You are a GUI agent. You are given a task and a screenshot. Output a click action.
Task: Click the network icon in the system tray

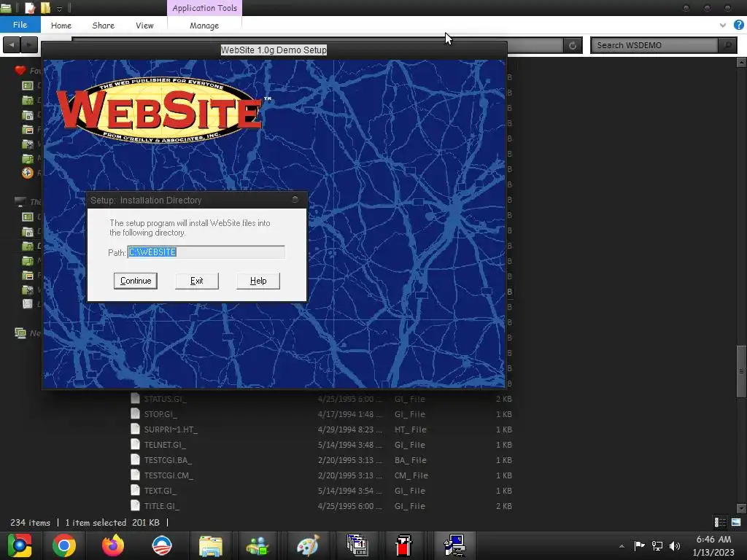657,545
